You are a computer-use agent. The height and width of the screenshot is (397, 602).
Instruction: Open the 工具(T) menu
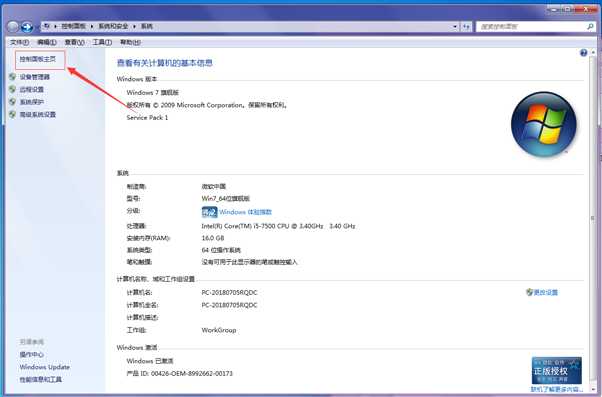102,42
